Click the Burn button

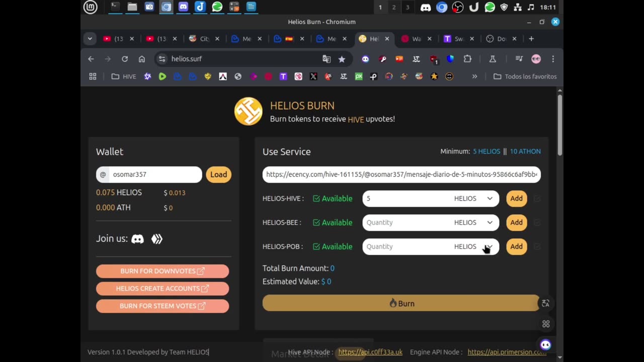(x=401, y=303)
